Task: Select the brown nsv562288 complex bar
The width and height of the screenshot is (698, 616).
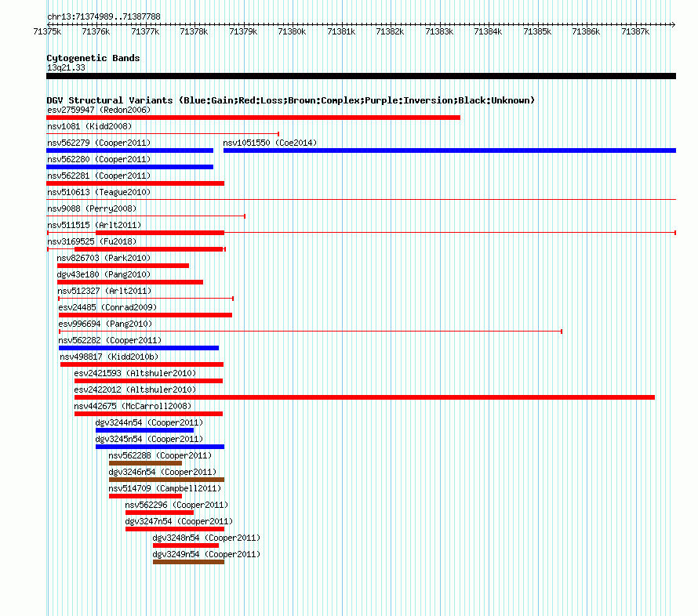Action: coord(145,463)
